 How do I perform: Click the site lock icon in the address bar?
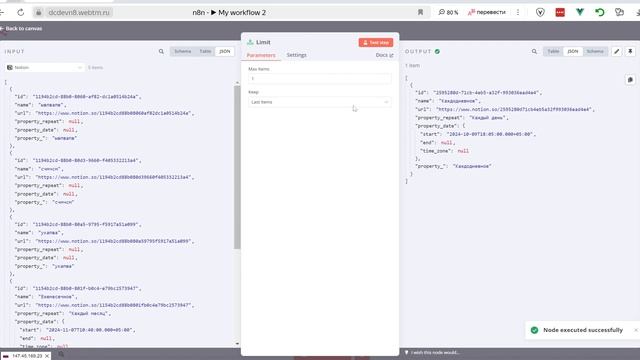(x=38, y=13)
